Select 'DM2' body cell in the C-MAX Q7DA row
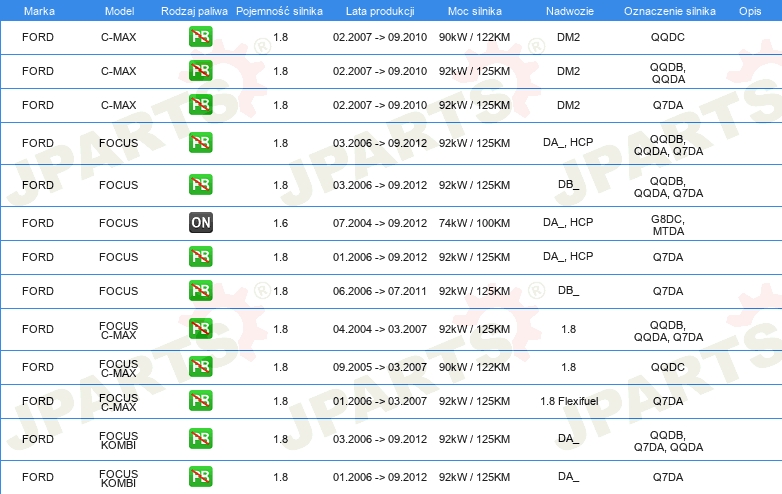Screen dimensions: 782x494 tap(569, 105)
